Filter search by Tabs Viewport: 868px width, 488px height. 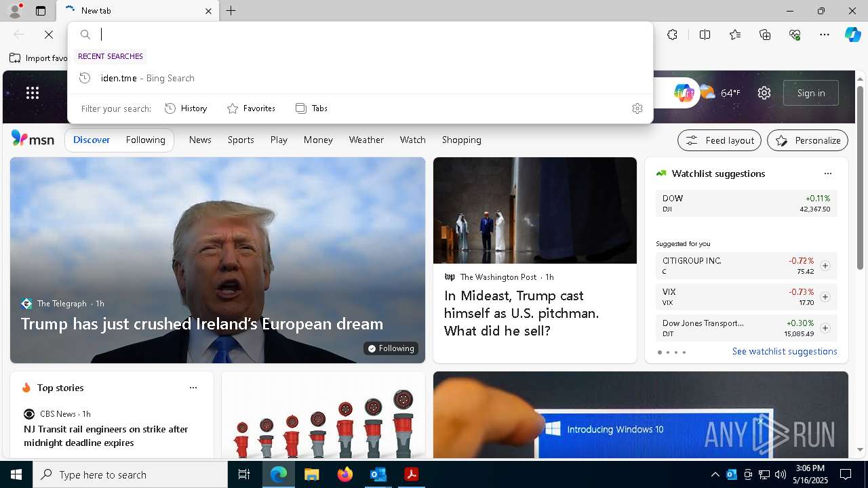pos(311,108)
